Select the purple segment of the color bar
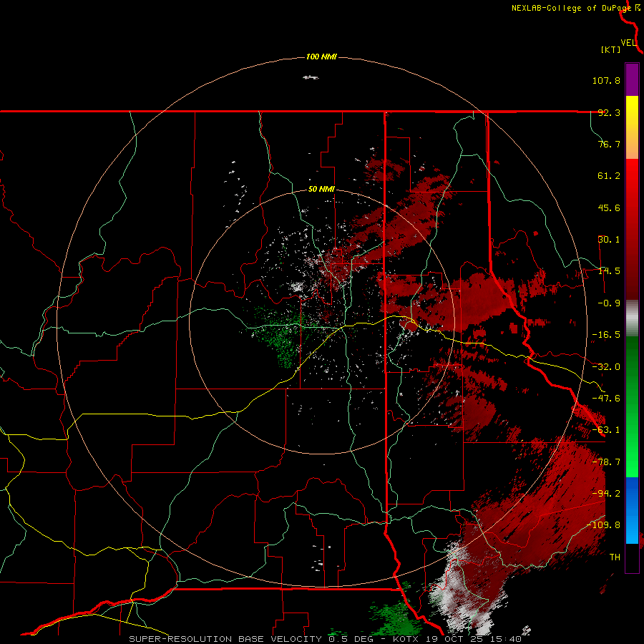Screen dimensions: 644x644 tap(632, 79)
